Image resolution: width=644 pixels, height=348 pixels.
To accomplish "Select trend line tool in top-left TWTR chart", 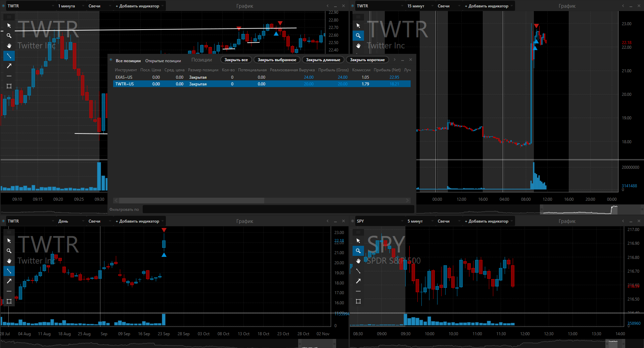I will (x=9, y=56).
